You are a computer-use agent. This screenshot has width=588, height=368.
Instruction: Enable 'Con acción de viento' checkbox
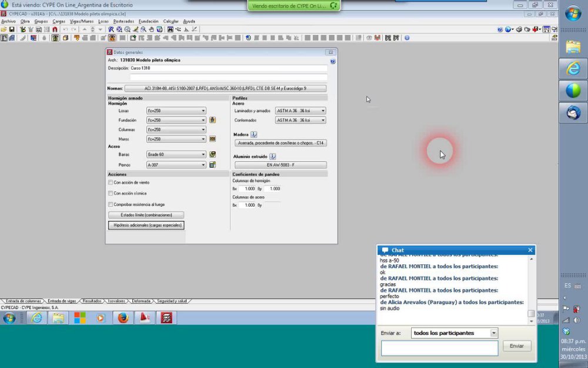point(111,183)
